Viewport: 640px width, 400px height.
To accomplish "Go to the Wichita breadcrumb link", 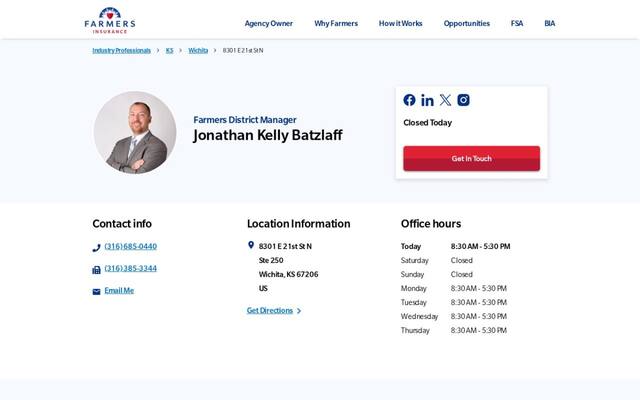I will point(198,51).
